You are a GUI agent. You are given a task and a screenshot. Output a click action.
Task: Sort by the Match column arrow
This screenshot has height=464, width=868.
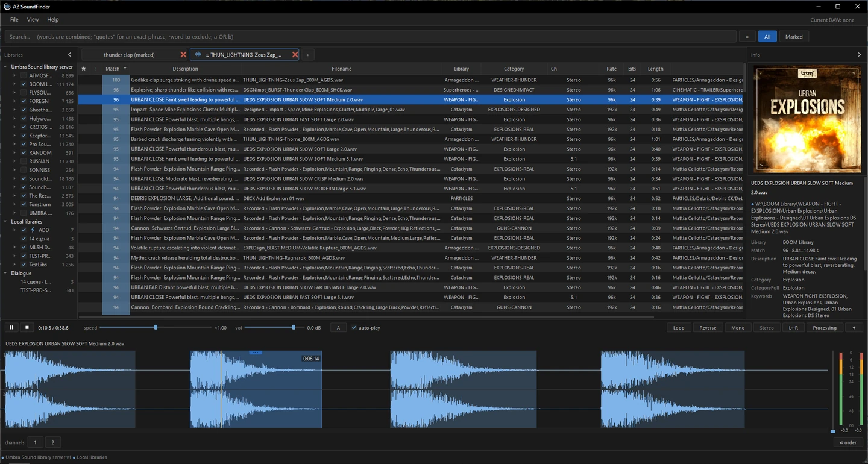(x=125, y=69)
